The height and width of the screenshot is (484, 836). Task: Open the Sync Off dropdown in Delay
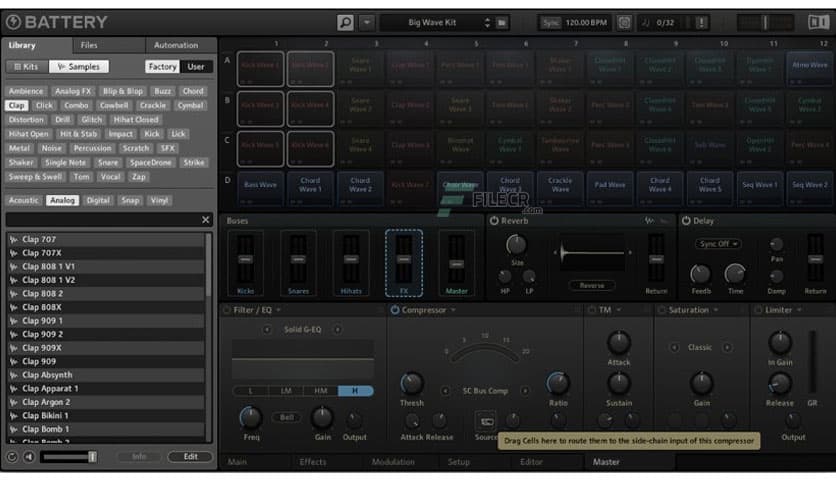(717, 244)
